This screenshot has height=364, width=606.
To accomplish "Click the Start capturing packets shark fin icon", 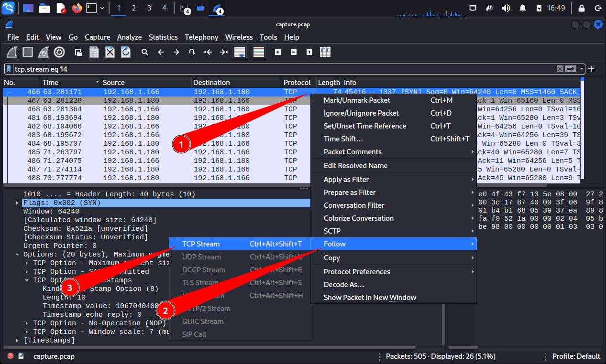I will [x=12, y=52].
